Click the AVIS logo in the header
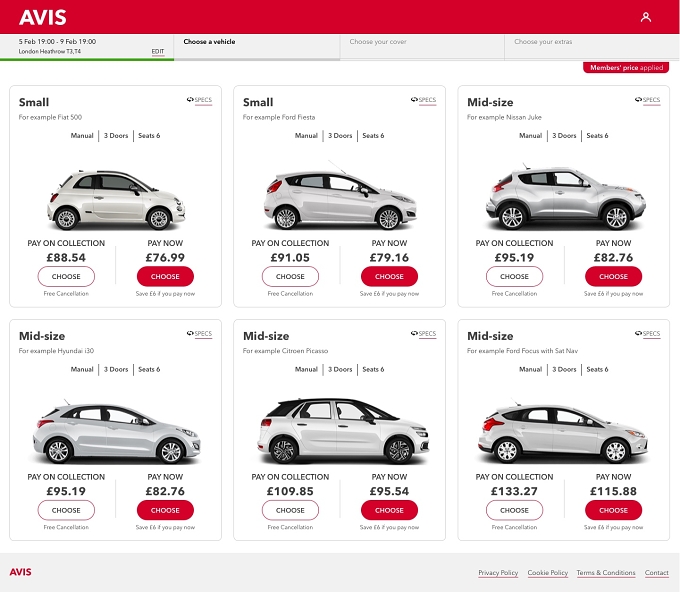The image size is (680, 592). (42, 17)
